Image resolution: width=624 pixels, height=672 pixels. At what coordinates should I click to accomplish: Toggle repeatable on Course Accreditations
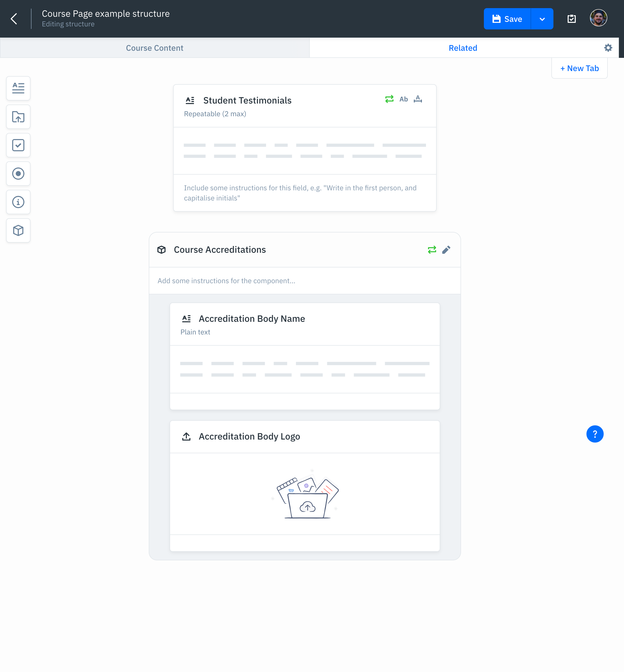click(432, 250)
